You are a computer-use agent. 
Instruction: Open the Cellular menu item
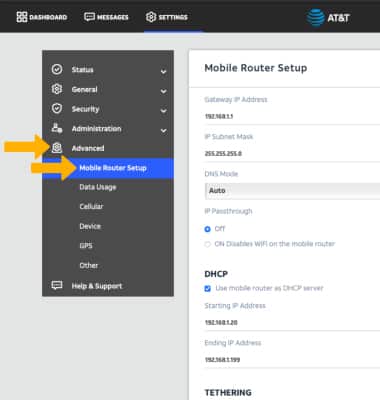91,207
